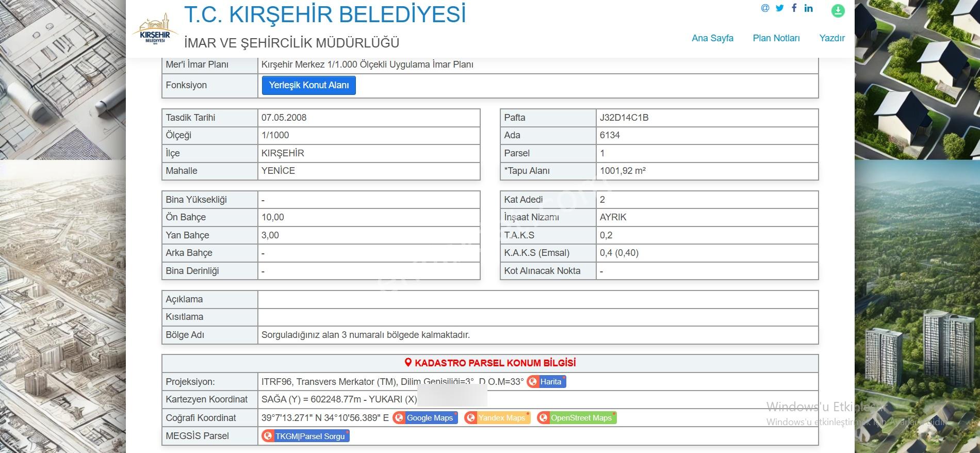Open location in Yandex Maps
The width and height of the screenshot is (980, 453).
click(497, 418)
